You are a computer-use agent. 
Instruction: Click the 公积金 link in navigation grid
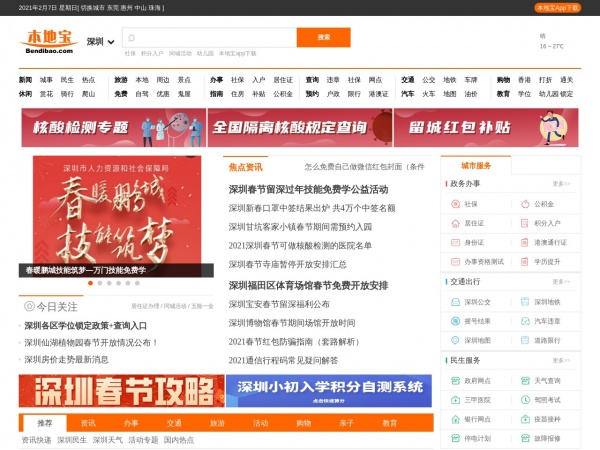coord(283,94)
